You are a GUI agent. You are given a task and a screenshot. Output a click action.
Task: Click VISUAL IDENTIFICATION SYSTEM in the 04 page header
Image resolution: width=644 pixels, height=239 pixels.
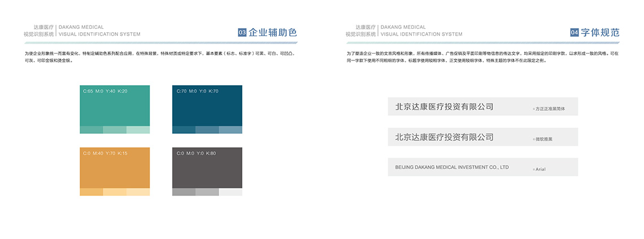tap(421, 34)
